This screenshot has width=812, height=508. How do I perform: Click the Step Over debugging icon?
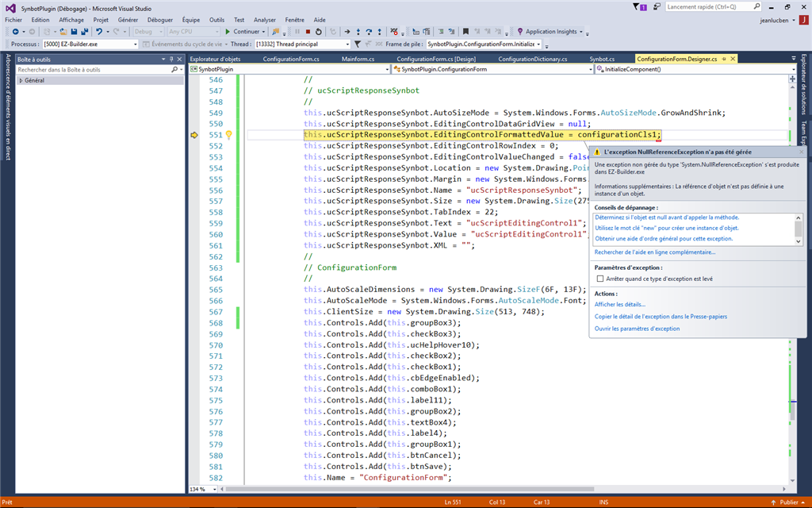369,33
